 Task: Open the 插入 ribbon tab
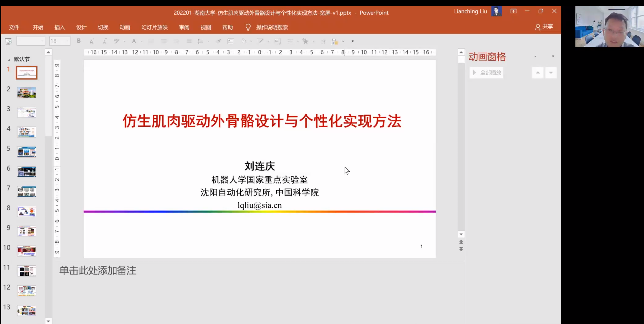pos(59,27)
